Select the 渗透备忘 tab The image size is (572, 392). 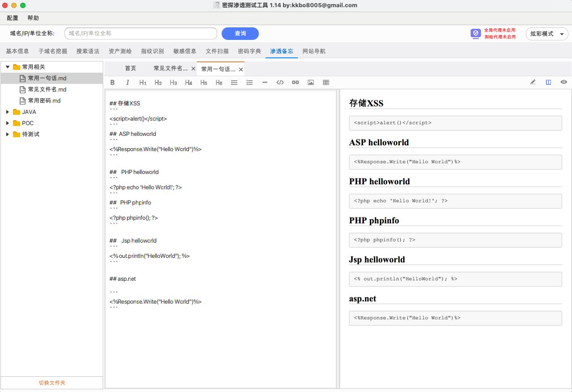(x=282, y=51)
